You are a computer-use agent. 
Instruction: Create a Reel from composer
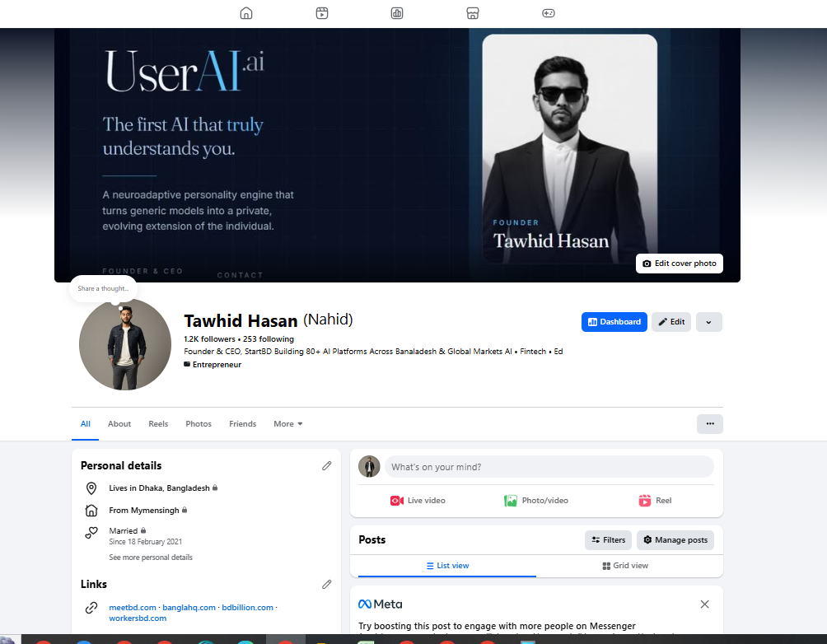coord(655,501)
